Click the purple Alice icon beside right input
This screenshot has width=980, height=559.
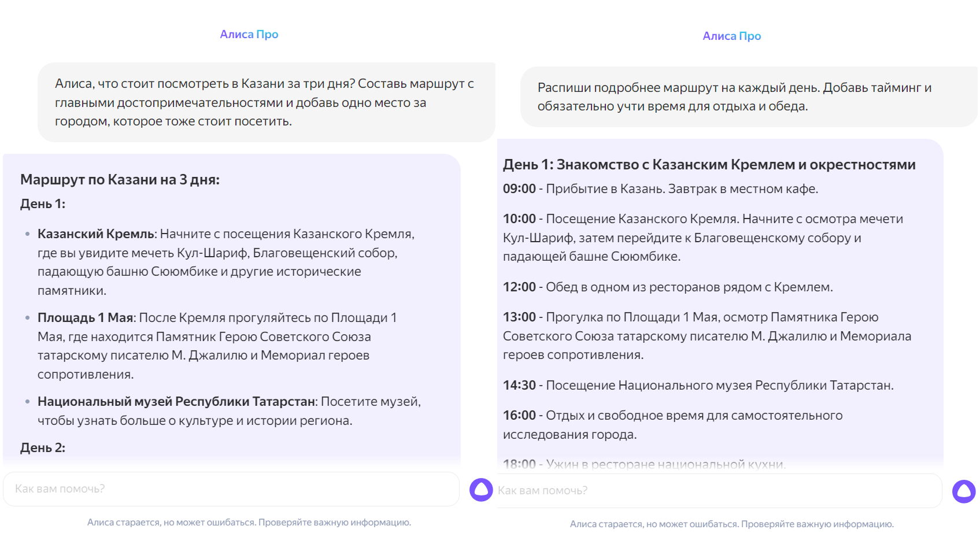click(x=963, y=492)
